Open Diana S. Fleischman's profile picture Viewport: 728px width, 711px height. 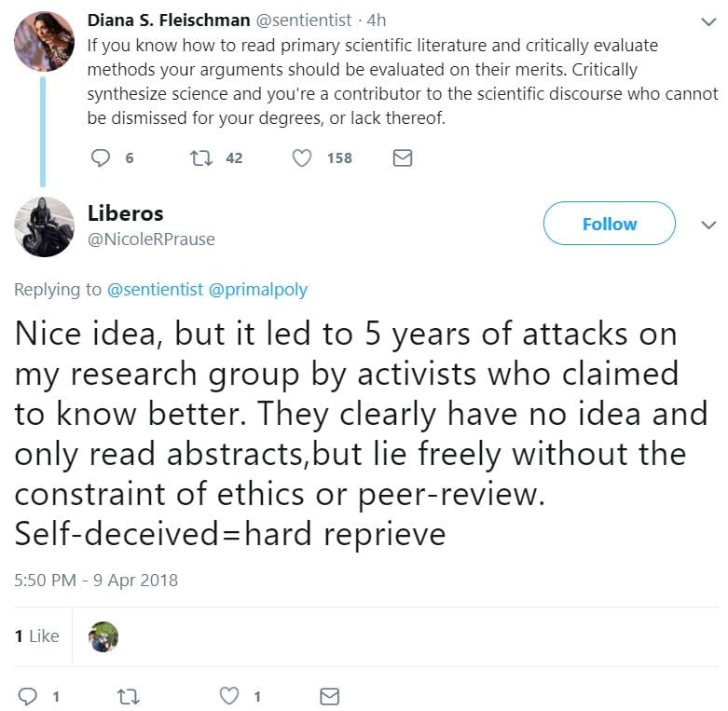(x=44, y=41)
